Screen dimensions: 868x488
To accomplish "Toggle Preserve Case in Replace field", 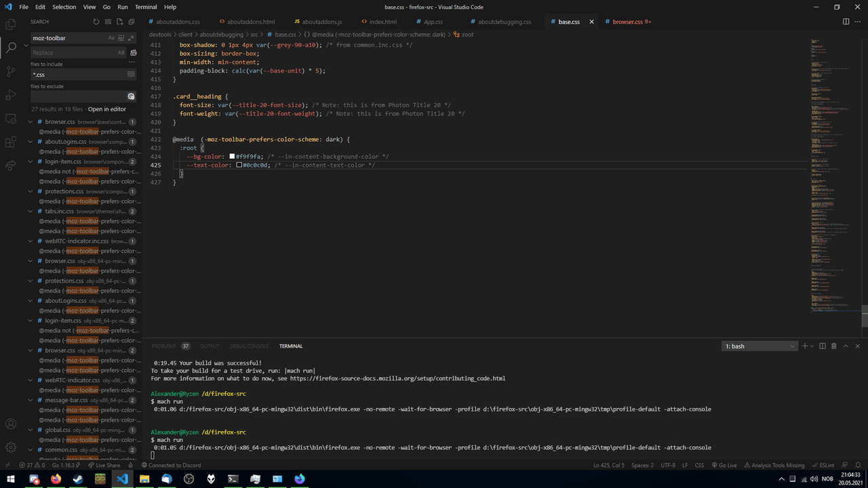I will pos(121,52).
